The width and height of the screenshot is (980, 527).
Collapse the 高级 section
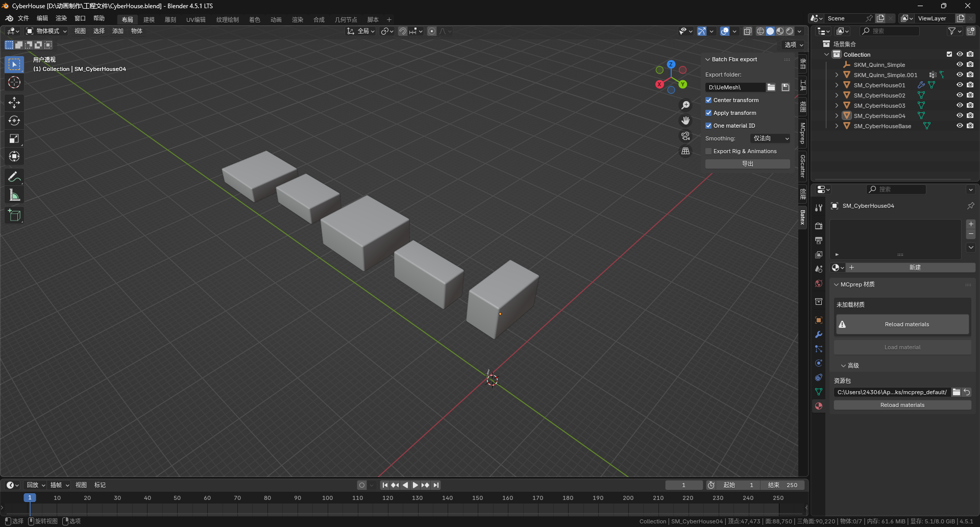[x=844, y=366]
